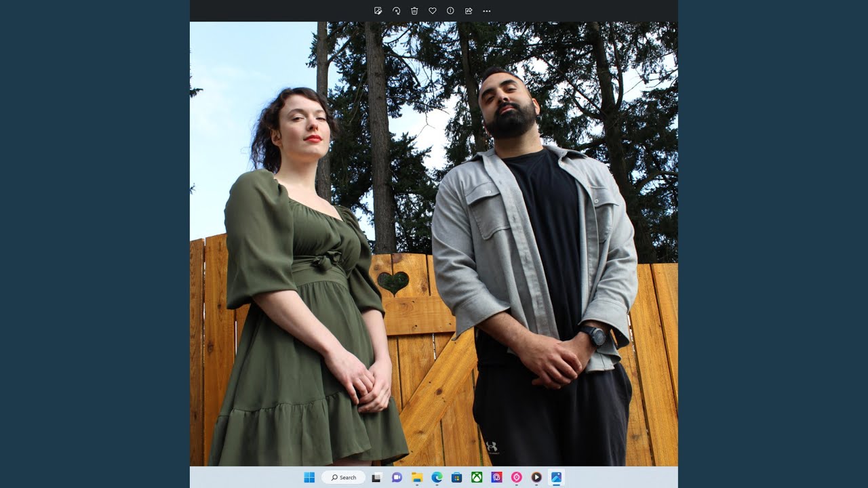
Task: Select the active Photos app taskbar icon
Action: (x=556, y=477)
